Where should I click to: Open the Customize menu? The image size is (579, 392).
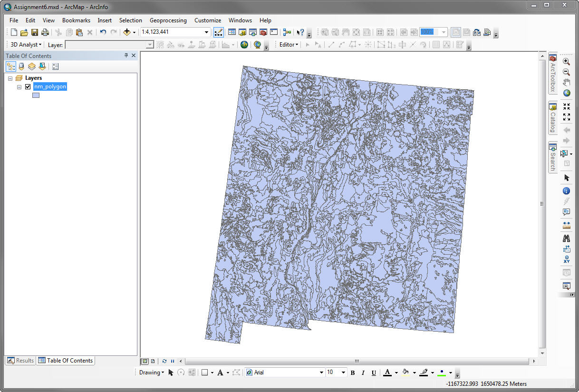[208, 20]
